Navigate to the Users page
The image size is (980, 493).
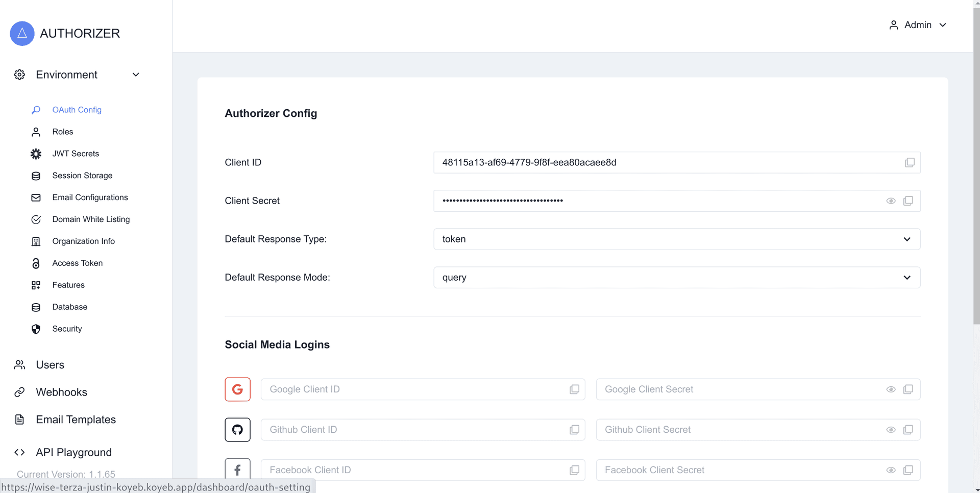[x=50, y=365]
